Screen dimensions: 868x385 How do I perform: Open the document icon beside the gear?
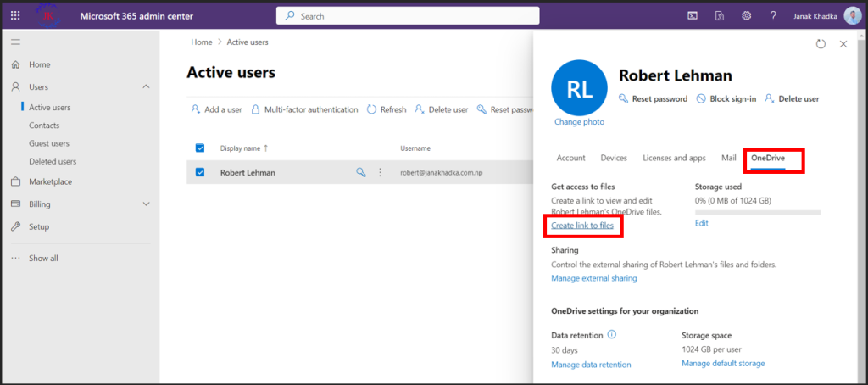[x=719, y=16]
